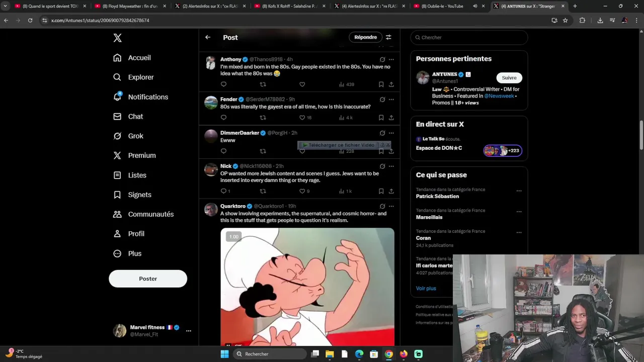Reload the page in Chrome
Screen dimensions: 644x362
[x=30, y=21]
